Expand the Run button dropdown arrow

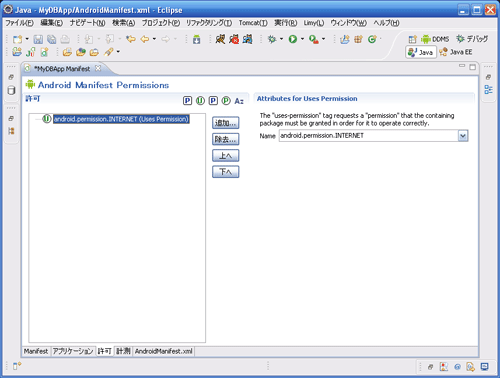point(302,39)
